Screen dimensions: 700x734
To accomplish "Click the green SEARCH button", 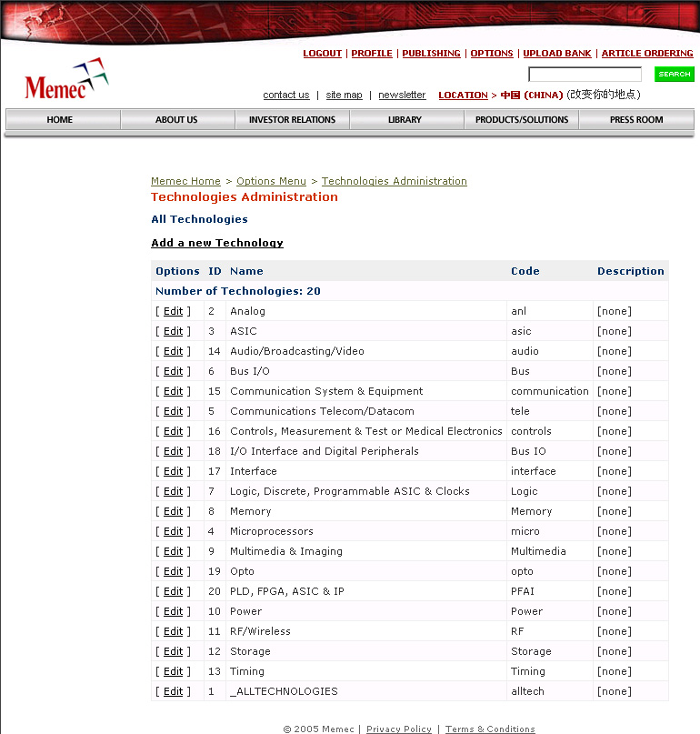I will 674,74.
